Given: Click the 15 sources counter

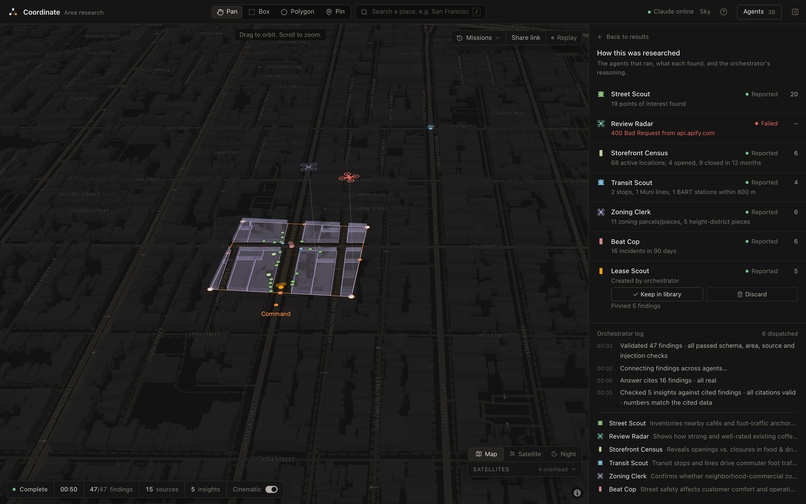Looking at the screenshot, I should (x=162, y=490).
